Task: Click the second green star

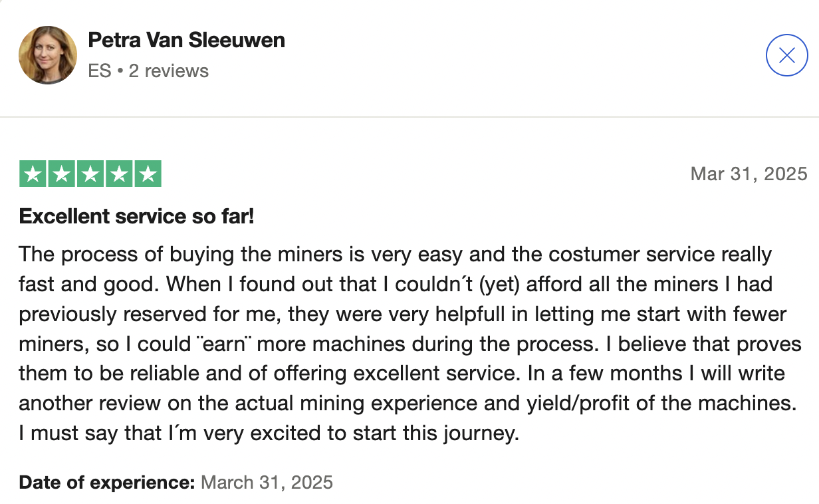Action: click(x=61, y=174)
